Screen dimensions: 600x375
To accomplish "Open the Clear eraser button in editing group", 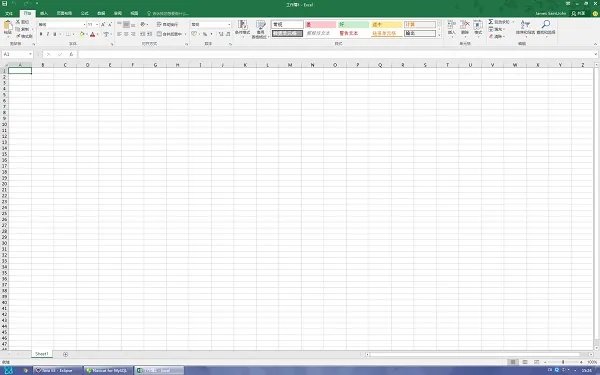I will click(x=496, y=36).
